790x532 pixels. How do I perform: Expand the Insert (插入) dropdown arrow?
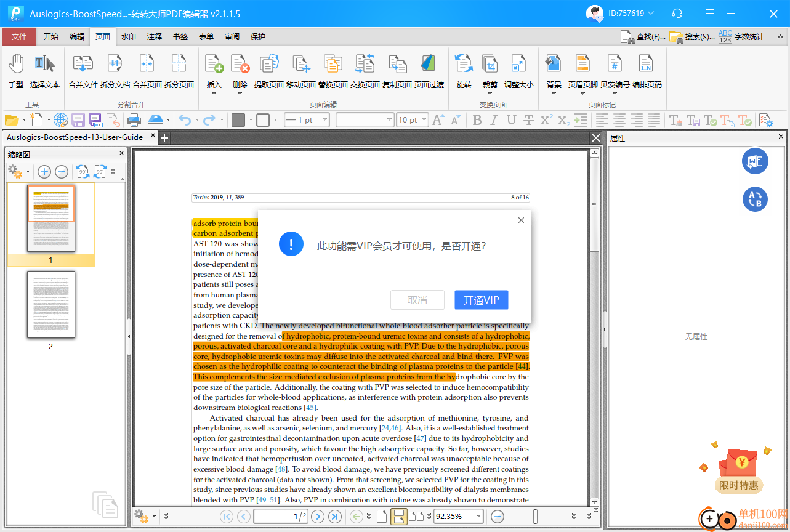(x=214, y=94)
